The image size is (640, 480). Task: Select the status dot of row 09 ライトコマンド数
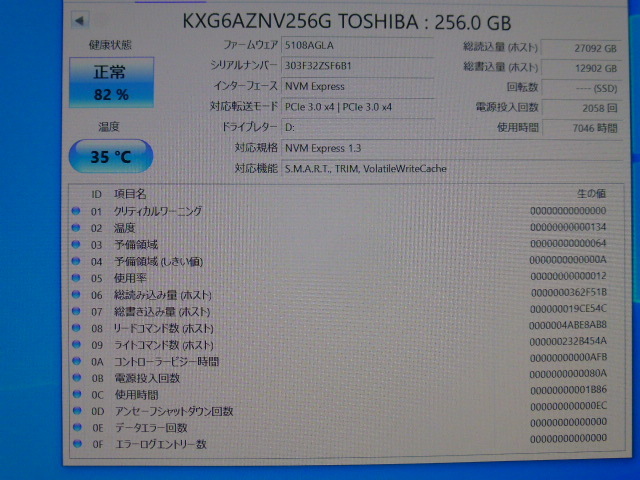(x=76, y=344)
